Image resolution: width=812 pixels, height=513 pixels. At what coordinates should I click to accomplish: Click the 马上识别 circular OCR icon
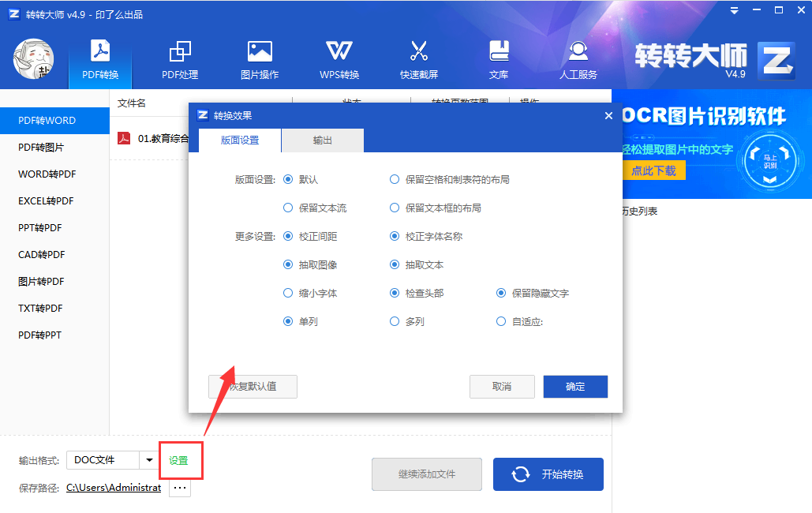(769, 162)
